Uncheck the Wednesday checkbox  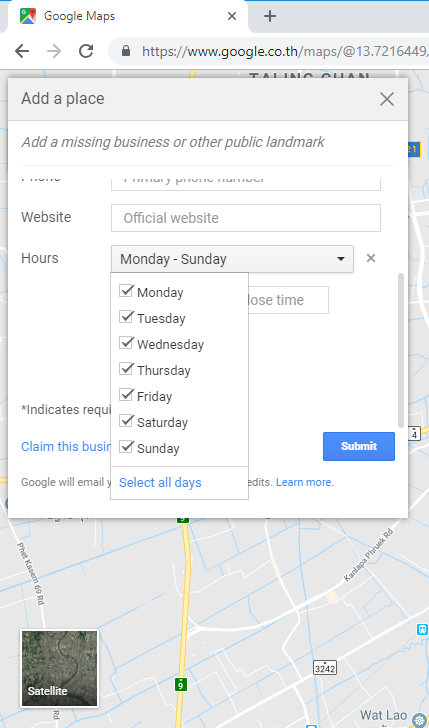click(126, 343)
